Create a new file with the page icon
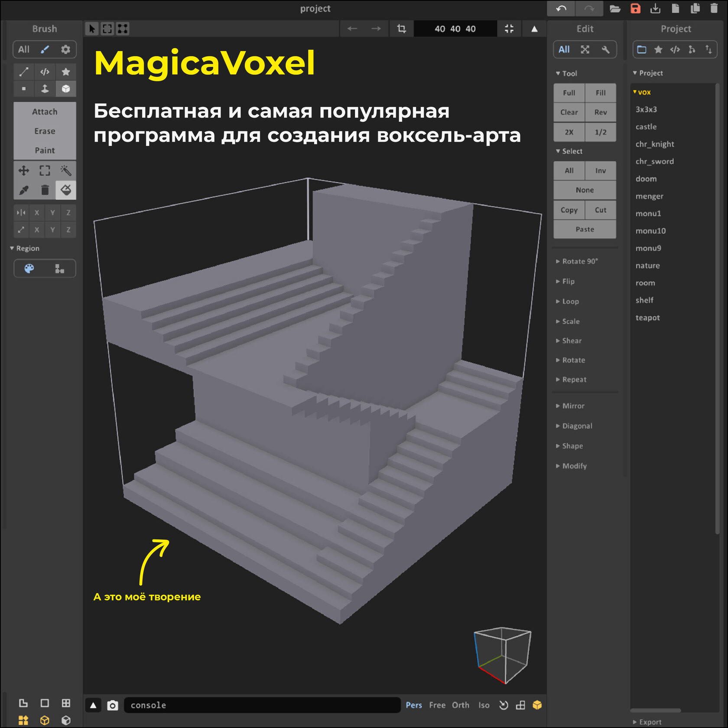Viewport: 728px width, 728px height. 675,9
